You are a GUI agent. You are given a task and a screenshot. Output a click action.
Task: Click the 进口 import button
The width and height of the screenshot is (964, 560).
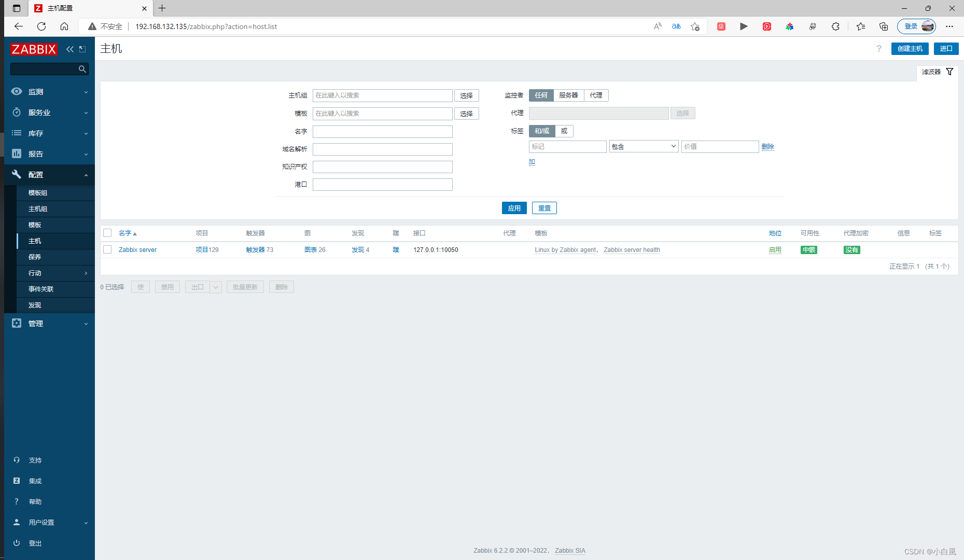(x=946, y=49)
